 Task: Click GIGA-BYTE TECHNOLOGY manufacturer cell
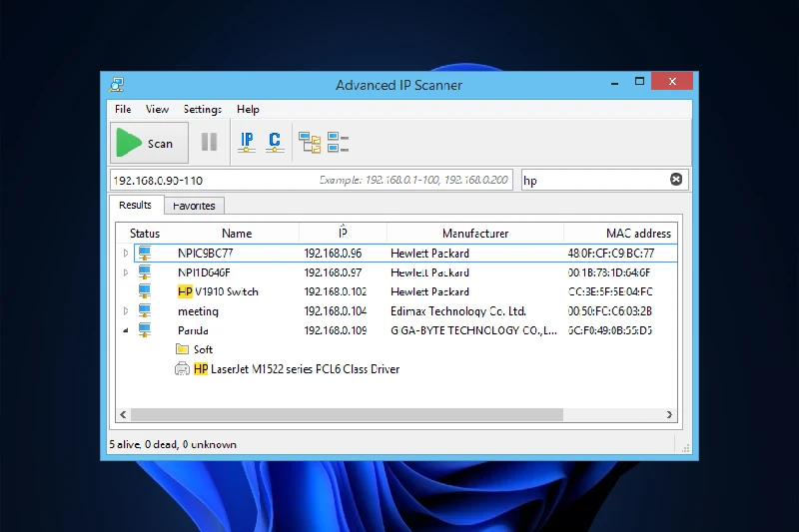tap(473, 330)
